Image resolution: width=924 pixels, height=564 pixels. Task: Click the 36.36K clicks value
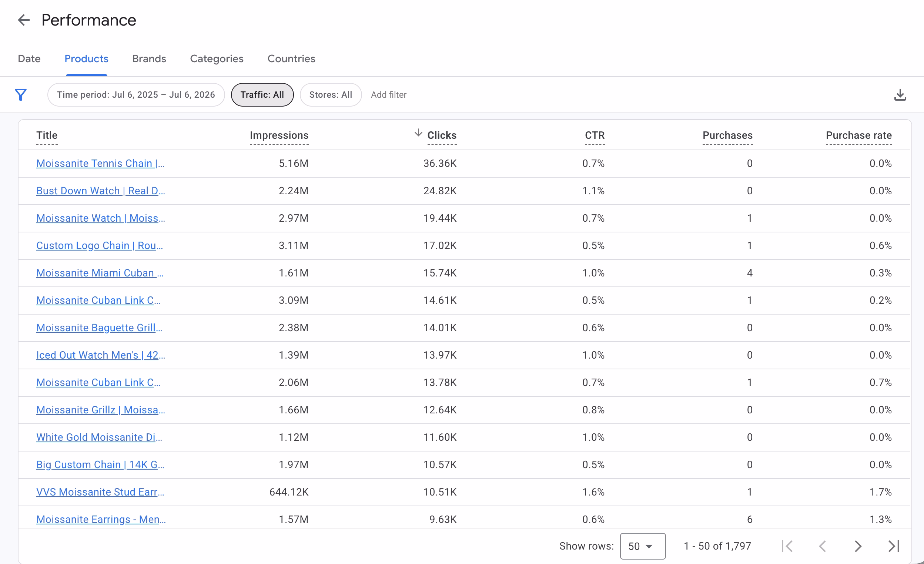tap(440, 164)
